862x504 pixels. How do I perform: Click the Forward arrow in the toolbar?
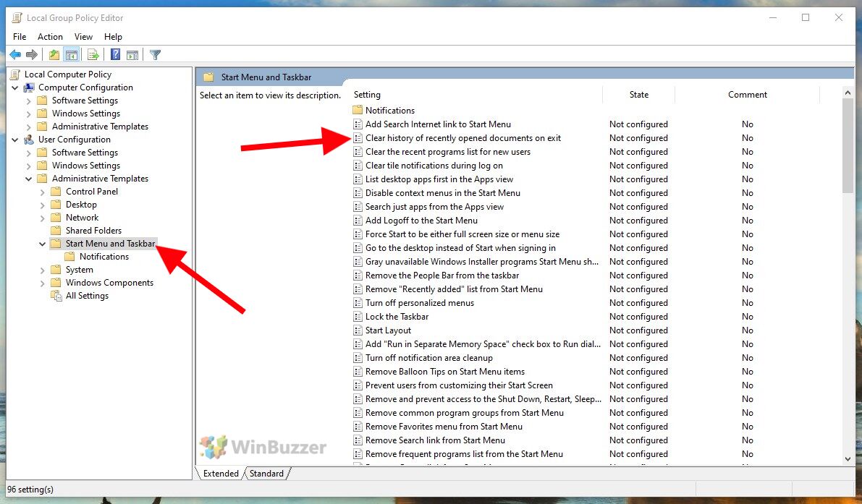pos(32,55)
